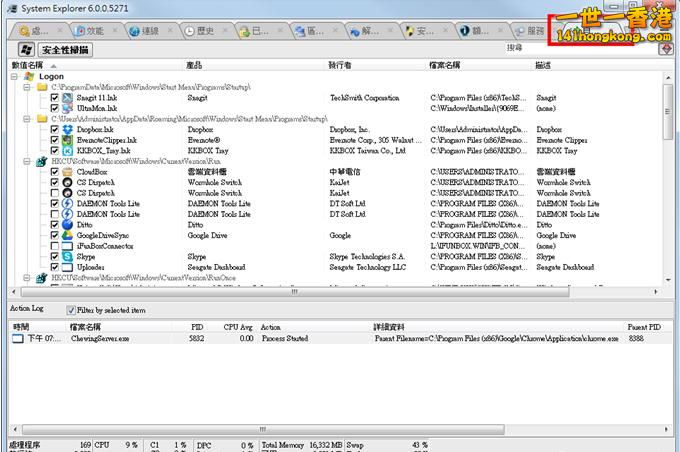Screen dimensions: 680x452
Task: Click the Snagit 11.lnk entry icon
Action: (68, 98)
